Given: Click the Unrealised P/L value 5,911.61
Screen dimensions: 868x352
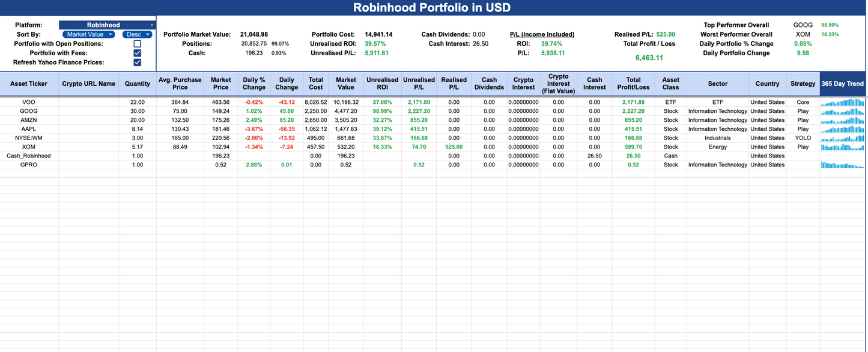Looking at the screenshot, I should [x=377, y=53].
